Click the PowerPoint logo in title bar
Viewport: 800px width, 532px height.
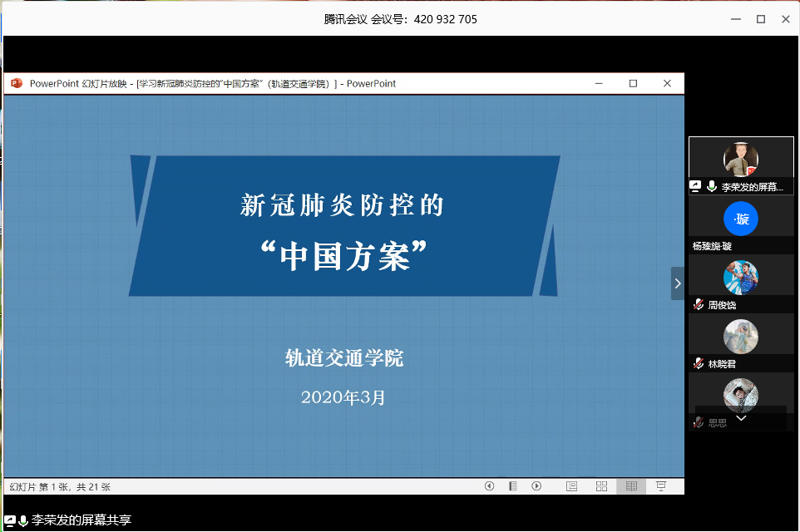click(x=16, y=83)
